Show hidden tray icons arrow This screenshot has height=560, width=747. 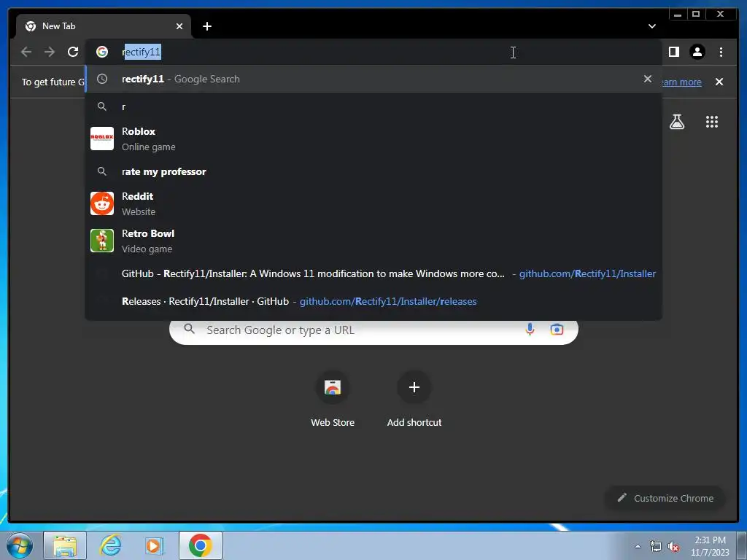pos(638,546)
